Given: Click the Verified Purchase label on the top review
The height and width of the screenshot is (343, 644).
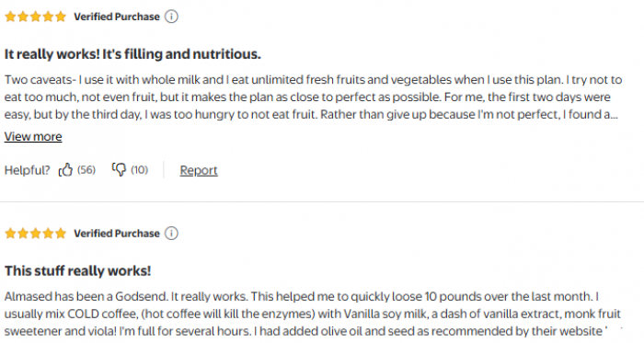Looking at the screenshot, I should 117,17.
